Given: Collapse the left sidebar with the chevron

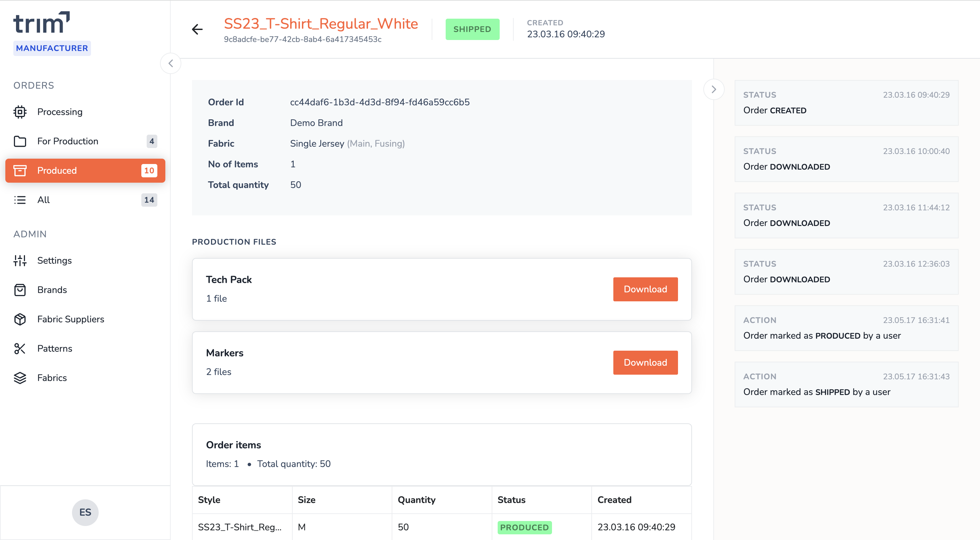Looking at the screenshot, I should [170, 63].
